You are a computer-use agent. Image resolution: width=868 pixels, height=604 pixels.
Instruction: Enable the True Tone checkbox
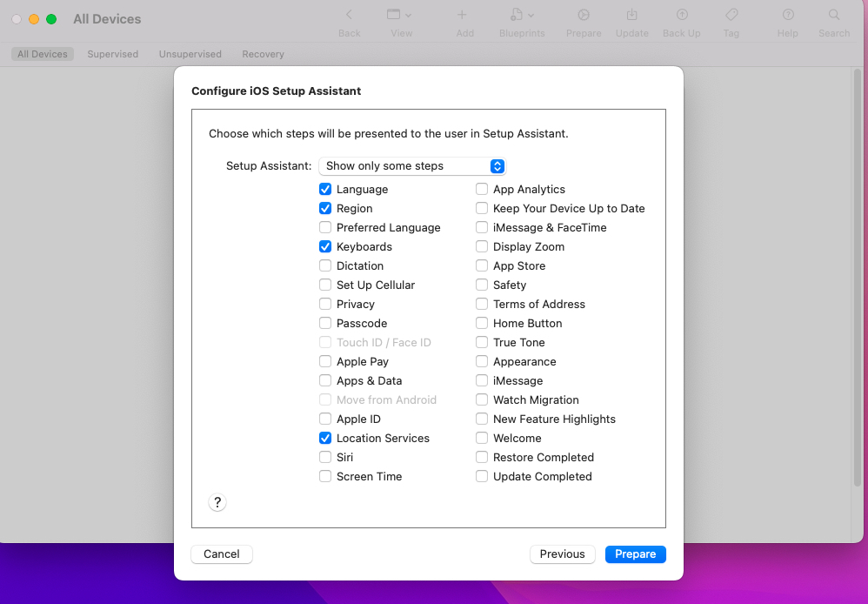pos(482,342)
